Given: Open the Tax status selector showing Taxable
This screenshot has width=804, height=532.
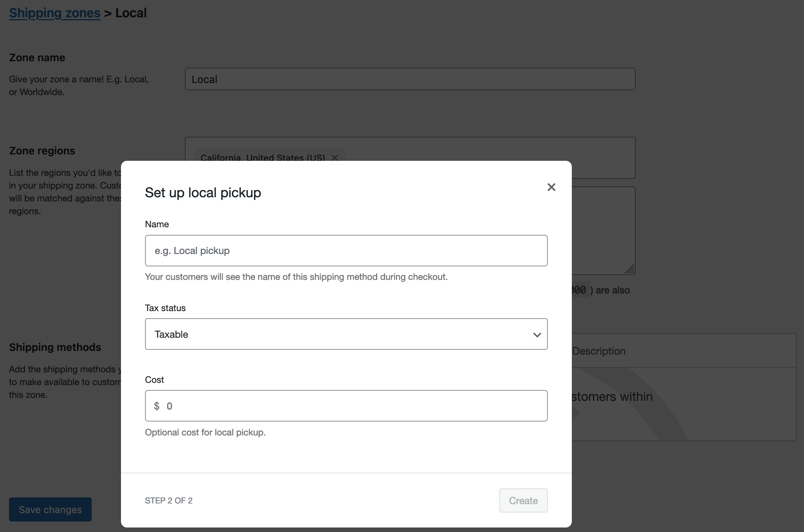Looking at the screenshot, I should (x=346, y=334).
